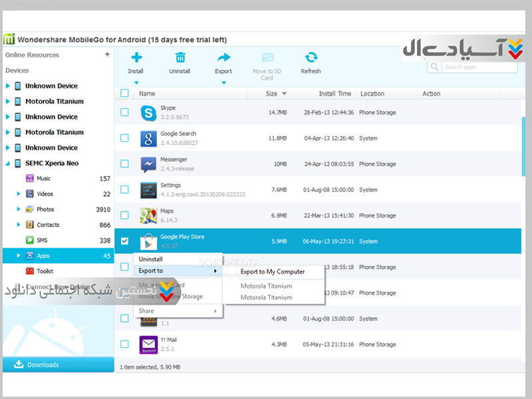This screenshot has height=399, width=532.
Task: Click the Search apps input field
Action: pos(479,67)
